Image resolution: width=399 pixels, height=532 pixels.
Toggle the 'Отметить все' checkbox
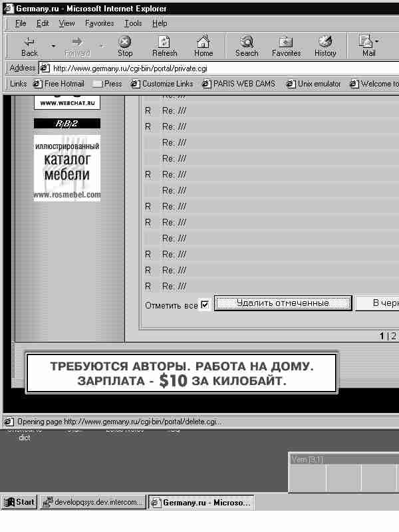pyautogui.click(x=205, y=305)
